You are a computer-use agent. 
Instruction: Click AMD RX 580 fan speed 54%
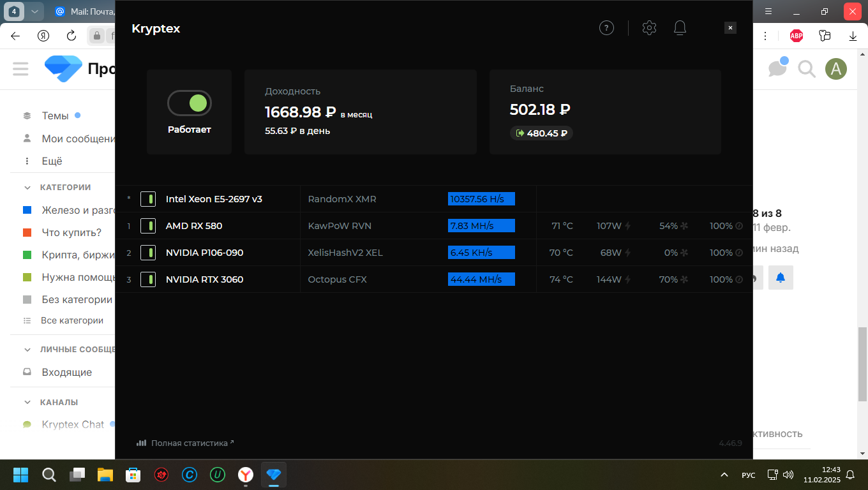(673, 226)
